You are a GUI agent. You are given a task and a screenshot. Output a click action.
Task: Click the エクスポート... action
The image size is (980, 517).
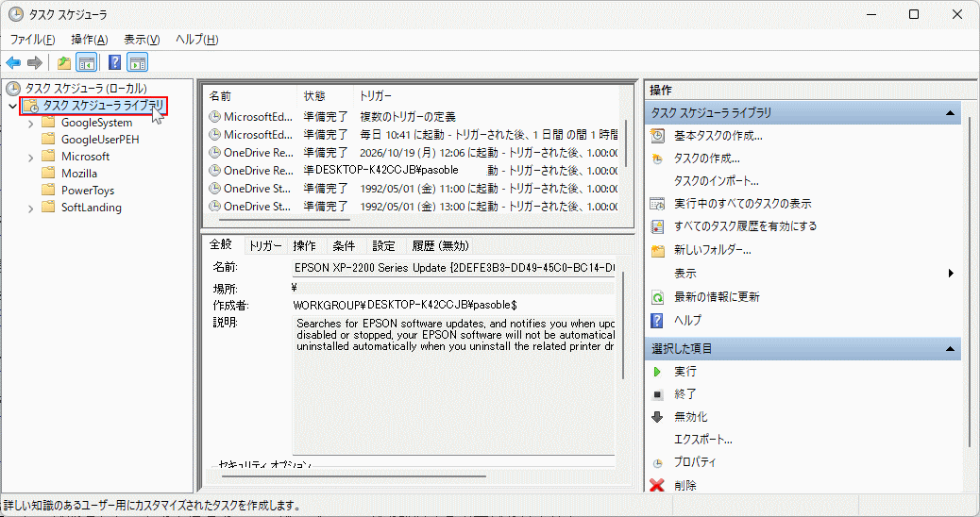tap(703, 440)
